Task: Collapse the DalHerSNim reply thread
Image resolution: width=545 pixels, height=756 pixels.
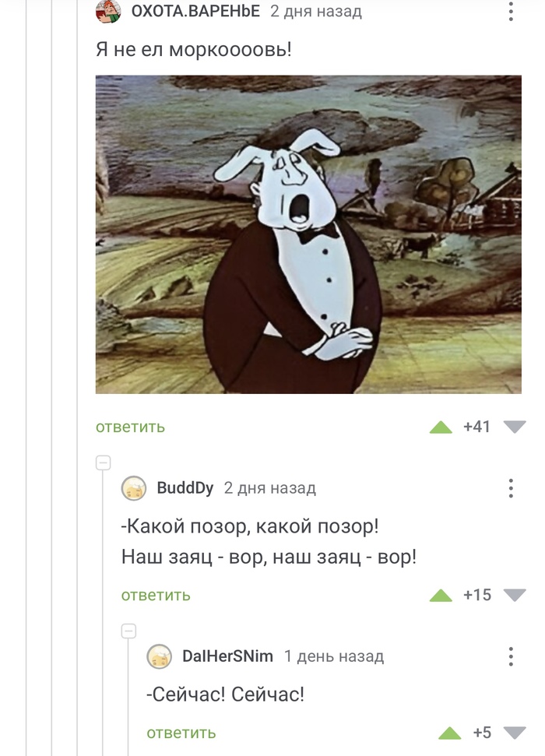Action: click(128, 631)
